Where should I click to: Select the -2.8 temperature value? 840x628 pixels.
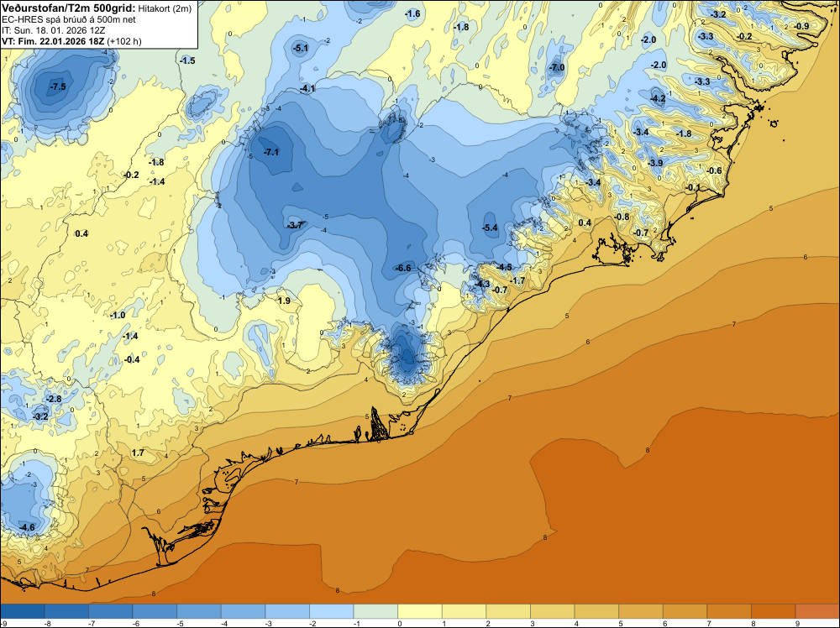pyautogui.click(x=54, y=399)
